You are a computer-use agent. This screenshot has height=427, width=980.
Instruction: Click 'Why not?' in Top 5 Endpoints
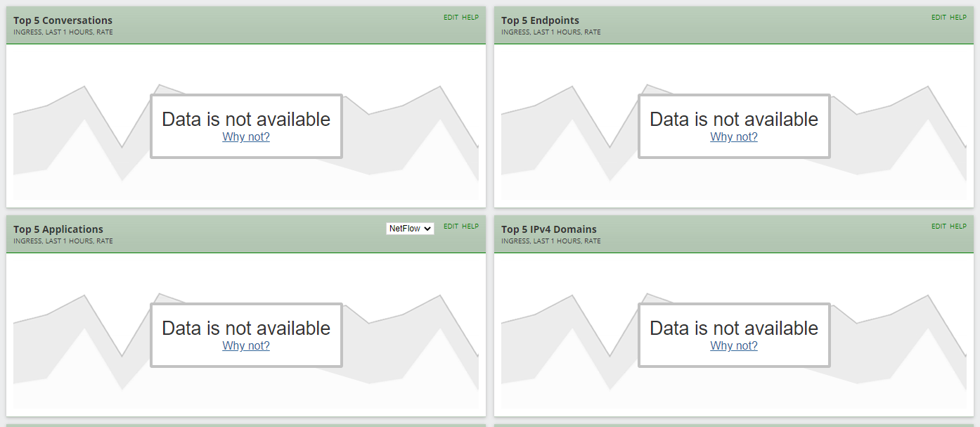(733, 136)
